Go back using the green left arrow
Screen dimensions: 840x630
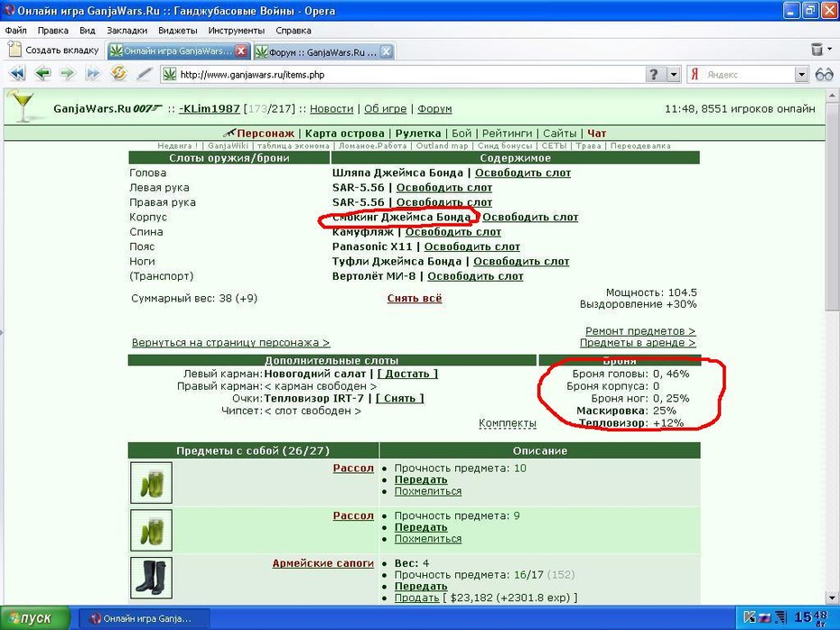point(42,73)
